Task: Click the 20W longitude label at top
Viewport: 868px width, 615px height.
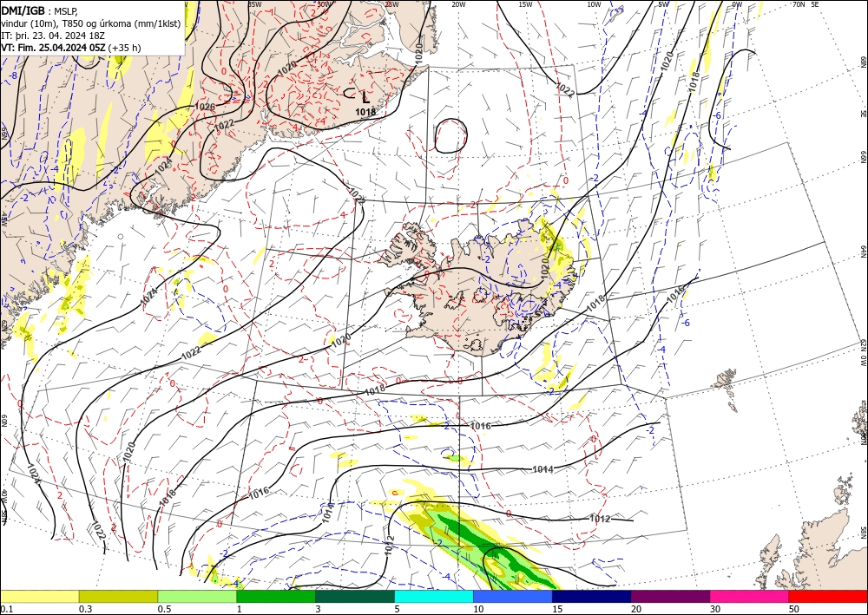Action: [x=458, y=4]
